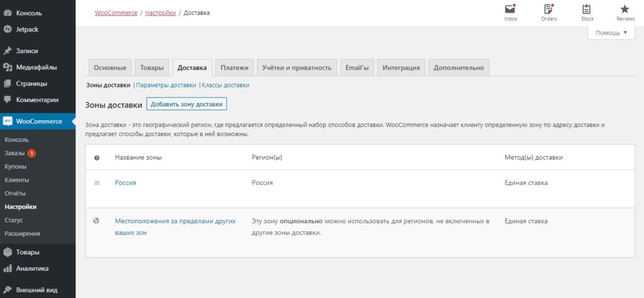The image size is (644, 298).
Task: Open Местоположения за пределами других ваших зон link
Action: tap(175, 226)
